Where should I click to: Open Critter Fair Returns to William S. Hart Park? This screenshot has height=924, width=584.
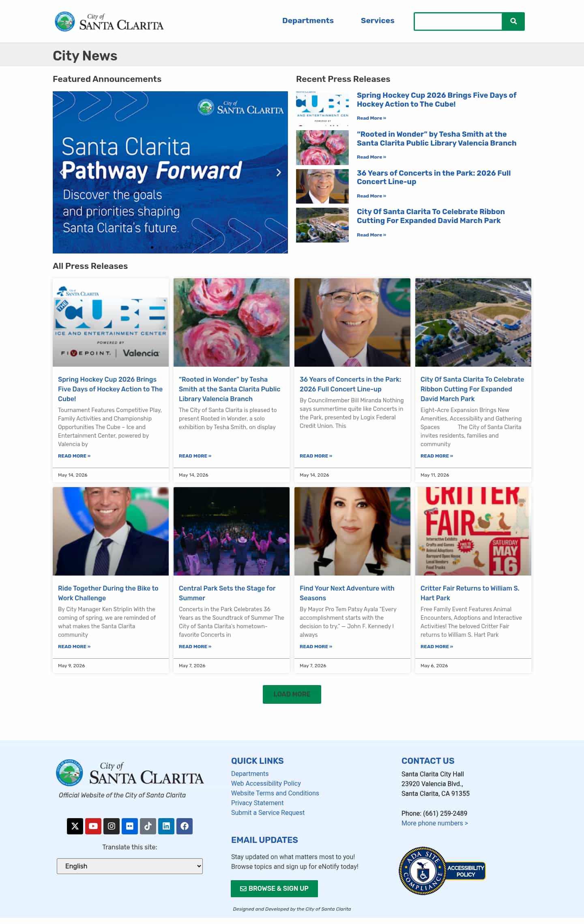pos(470,593)
